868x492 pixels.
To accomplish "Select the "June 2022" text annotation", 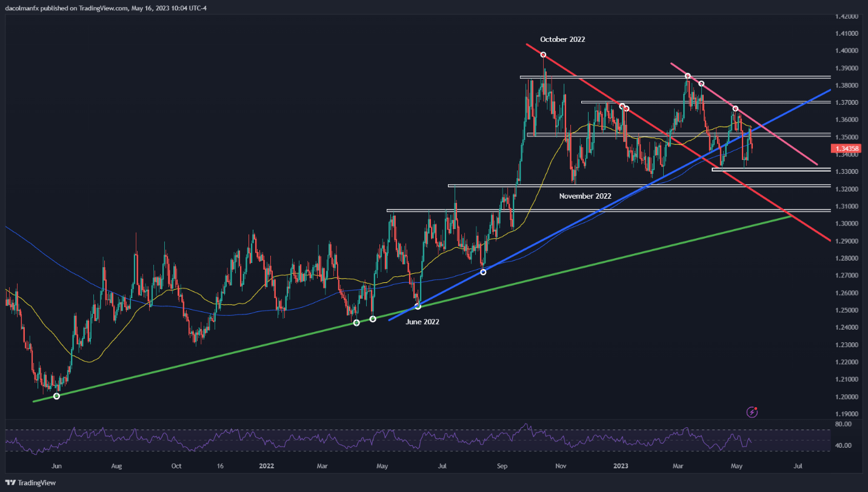I will tap(422, 322).
